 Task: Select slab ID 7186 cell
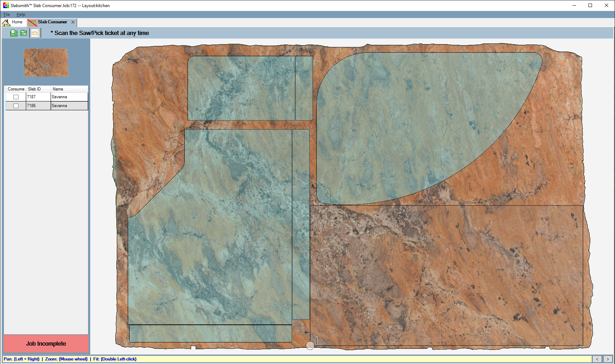(x=38, y=106)
